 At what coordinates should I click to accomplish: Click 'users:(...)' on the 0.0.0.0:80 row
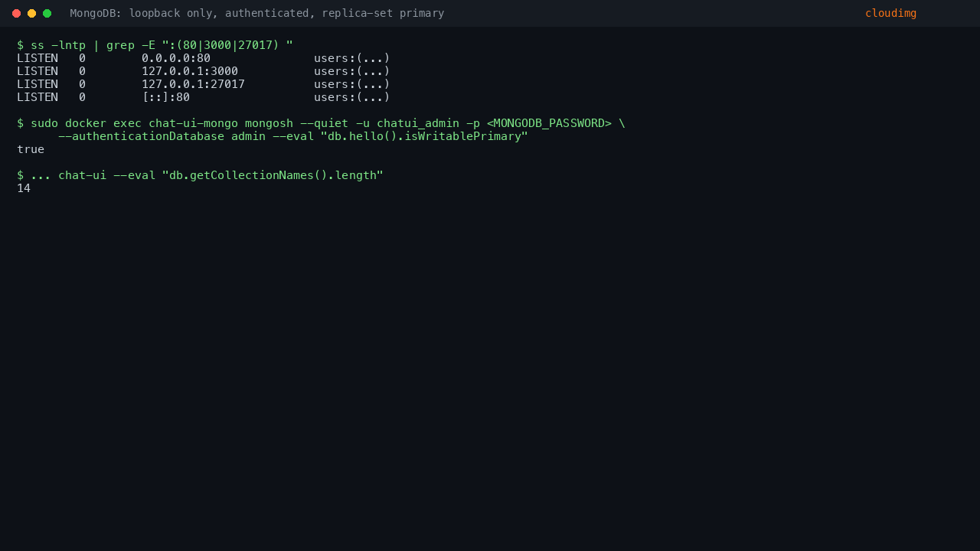tap(352, 58)
